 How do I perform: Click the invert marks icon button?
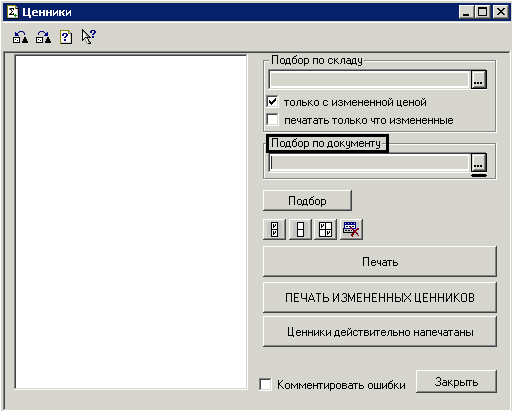pos(325,229)
